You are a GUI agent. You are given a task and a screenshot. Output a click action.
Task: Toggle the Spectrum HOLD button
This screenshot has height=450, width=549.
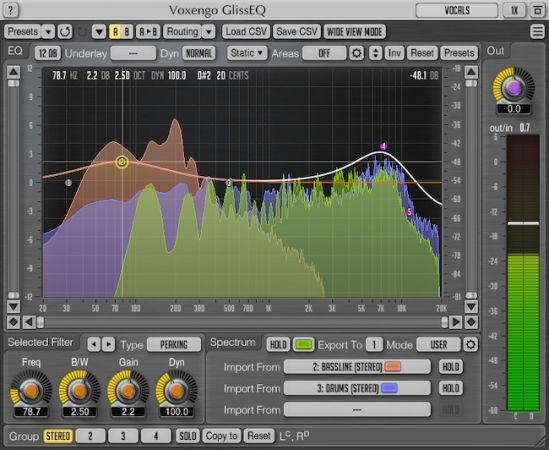click(278, 345)
